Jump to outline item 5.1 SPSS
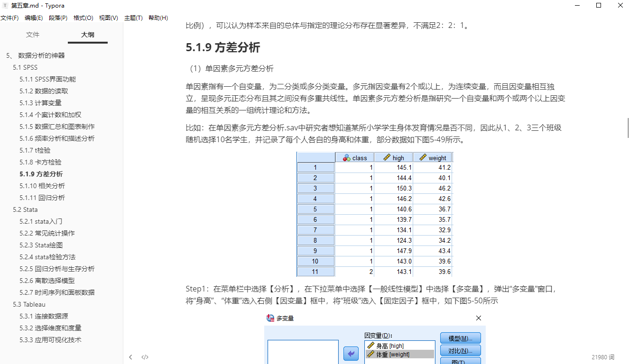This screenshot has width=629, height=364. pyautogui.click(x=25, y=67)
